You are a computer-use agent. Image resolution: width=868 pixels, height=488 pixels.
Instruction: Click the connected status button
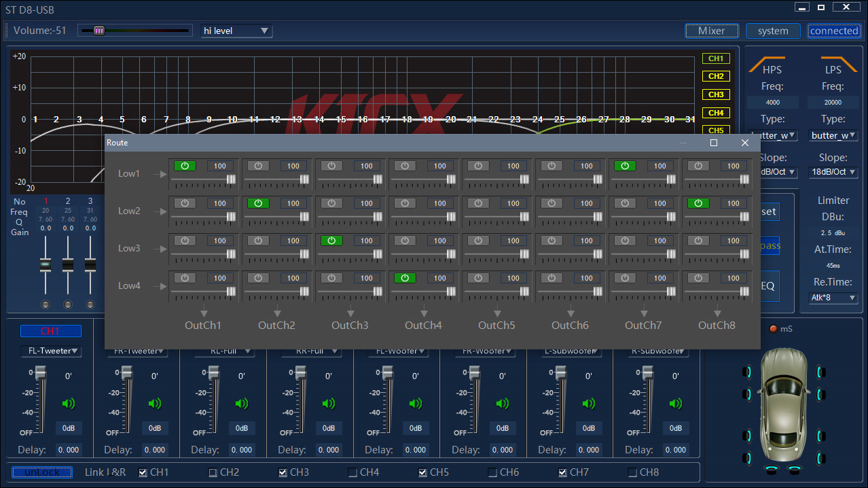click(x=834, y=31)
